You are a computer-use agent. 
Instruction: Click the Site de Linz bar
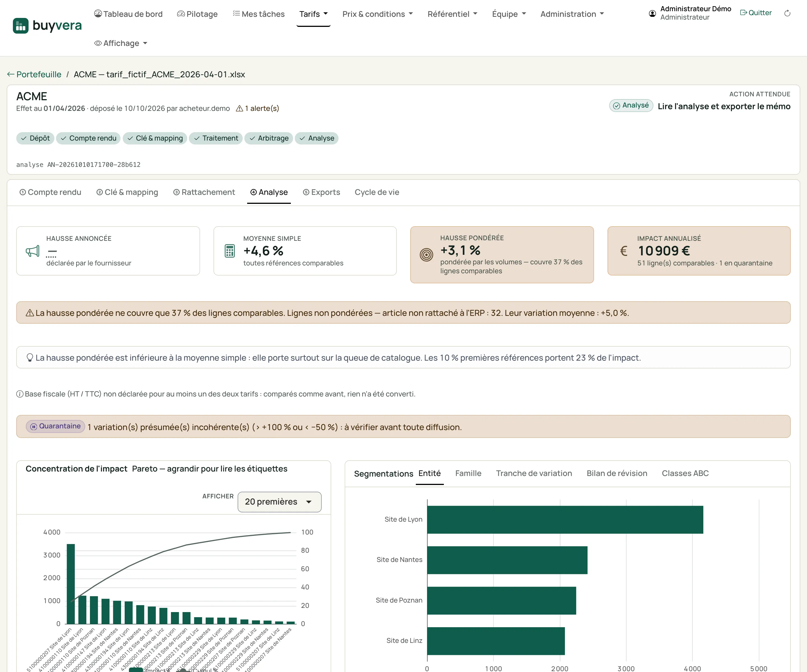point(496,641)
